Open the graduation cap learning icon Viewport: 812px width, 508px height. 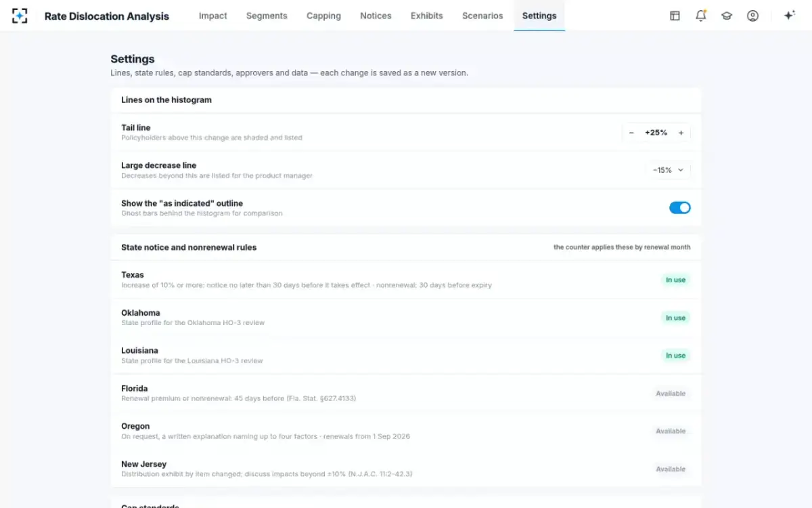point(727,16)
